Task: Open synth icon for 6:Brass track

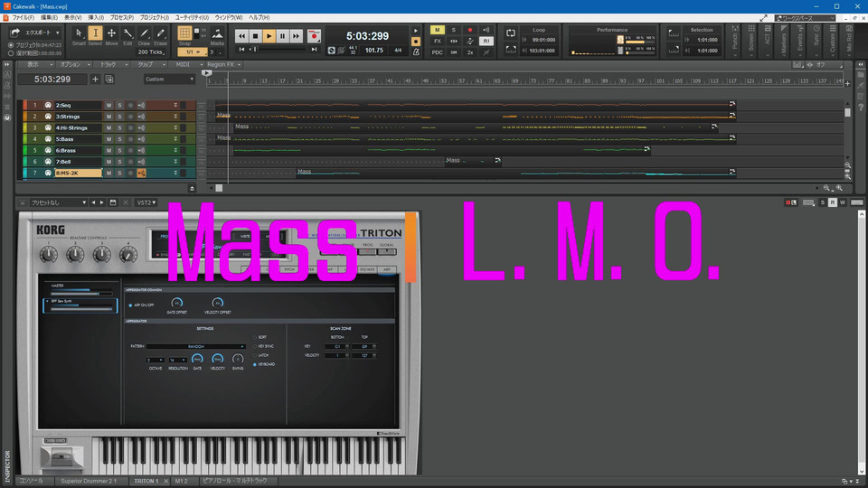Action: pos(48,151)
